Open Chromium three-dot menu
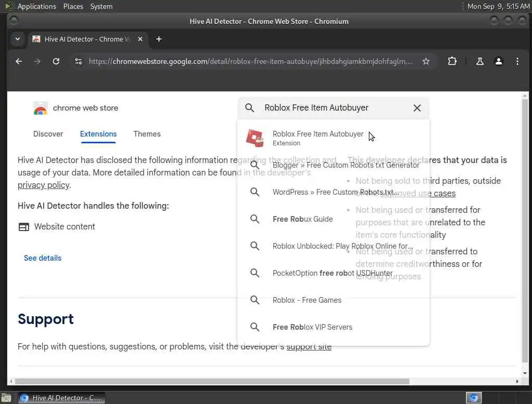 tap(517, 61)
